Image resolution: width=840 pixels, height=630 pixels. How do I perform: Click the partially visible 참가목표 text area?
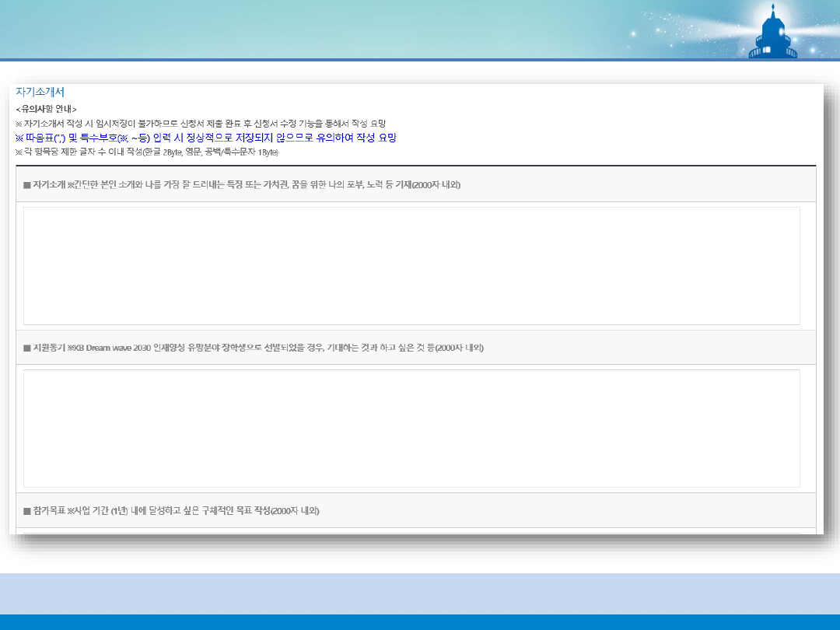(x=411, y=533)
